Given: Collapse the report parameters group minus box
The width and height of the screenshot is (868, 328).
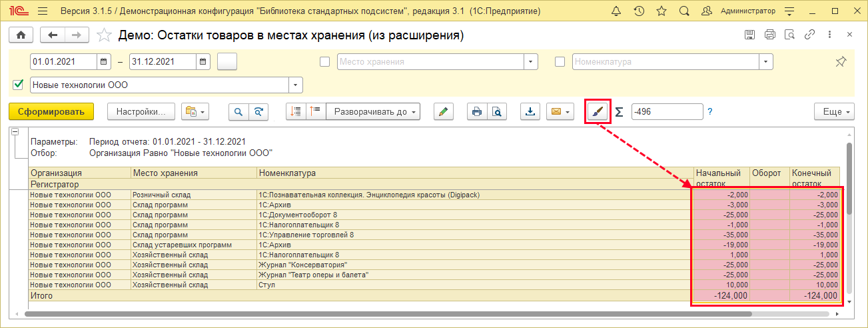Looking at the screenshot, I should click(x=15, y=132).
